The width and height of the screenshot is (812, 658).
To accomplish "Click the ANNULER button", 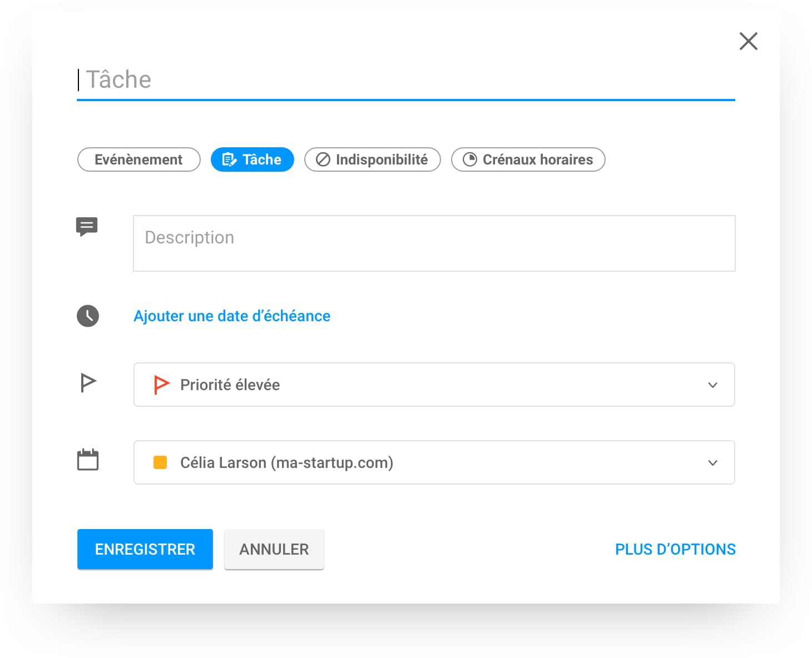I will [274, 549].
